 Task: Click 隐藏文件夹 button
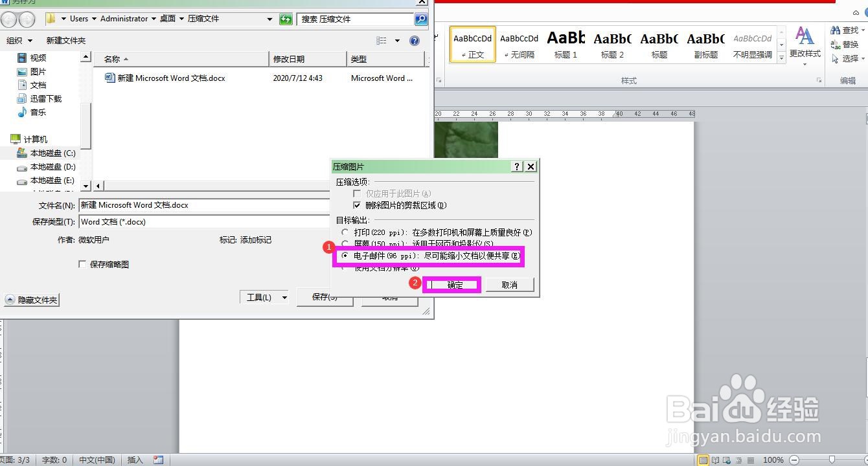click(31, 300)
